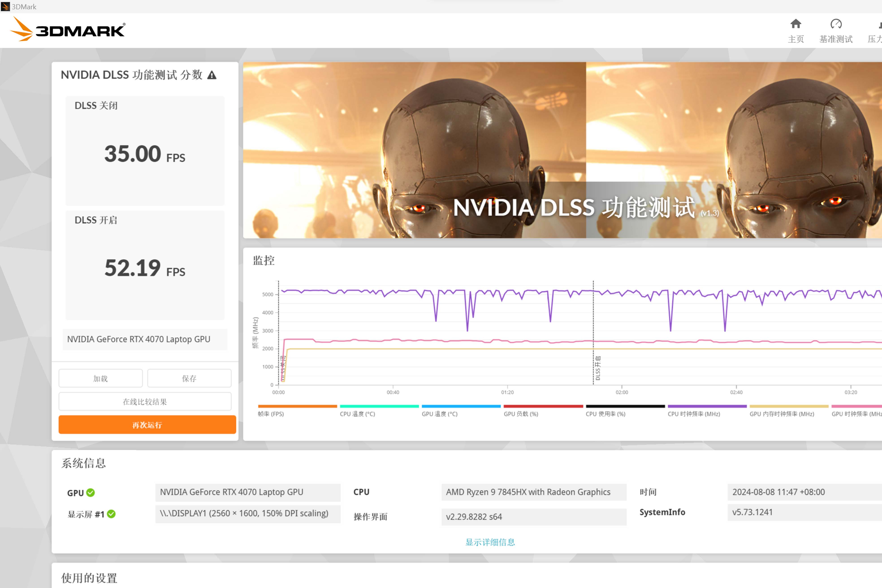882x588 pixels.
Task: Click the 2024-08-08 11:47 time field
Action: click(x=805, y=492)
